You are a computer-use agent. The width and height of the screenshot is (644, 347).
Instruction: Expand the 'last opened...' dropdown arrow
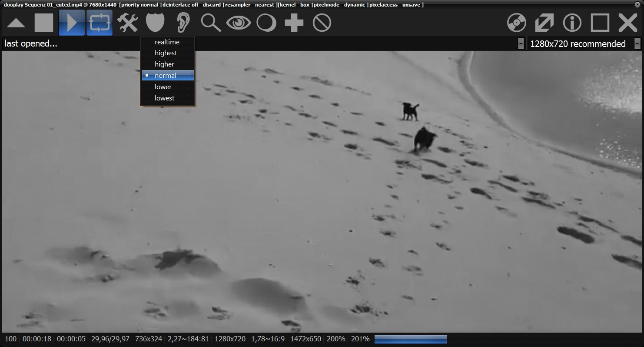[x=521, y=43]
